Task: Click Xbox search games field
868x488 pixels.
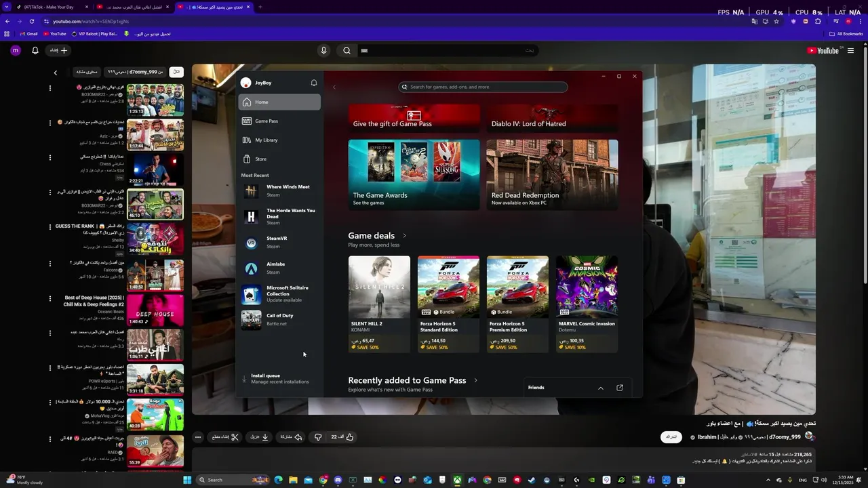Action: (483, 87)
